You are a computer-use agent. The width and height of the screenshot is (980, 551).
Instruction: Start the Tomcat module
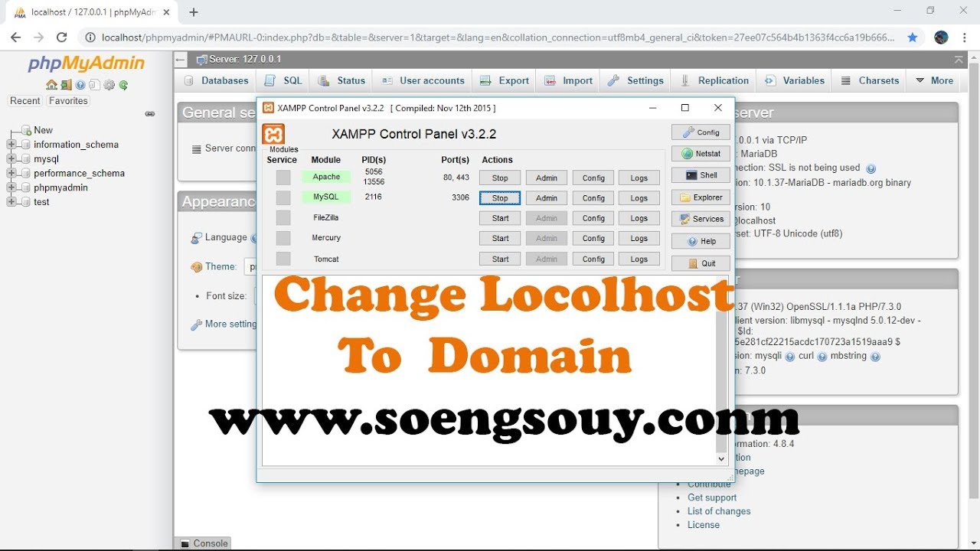[500, 259]
